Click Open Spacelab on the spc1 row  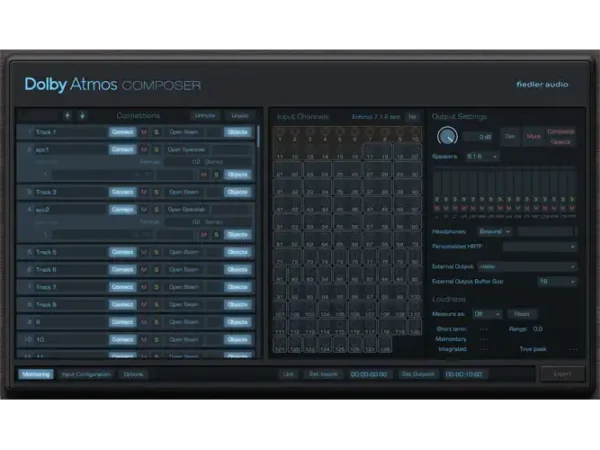click(186, 150)
